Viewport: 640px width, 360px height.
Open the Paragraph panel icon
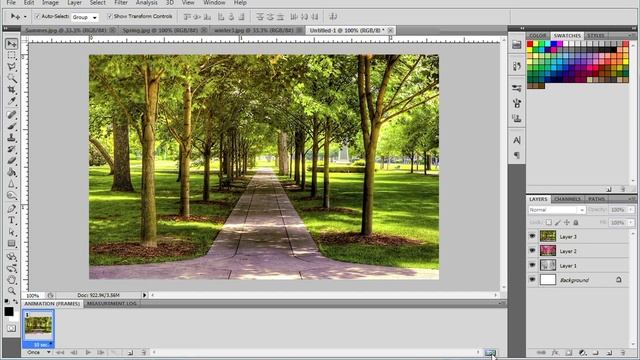[517, 155]
